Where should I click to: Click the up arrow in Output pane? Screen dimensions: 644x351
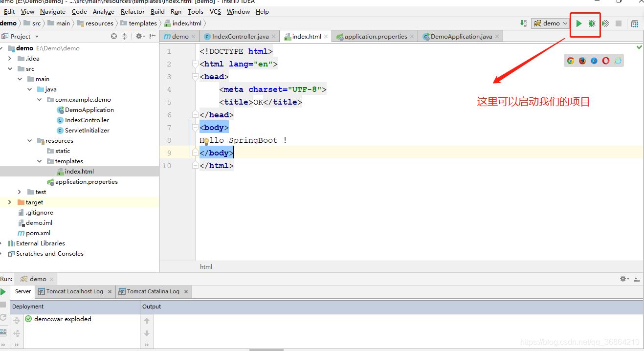pos(147,321)
